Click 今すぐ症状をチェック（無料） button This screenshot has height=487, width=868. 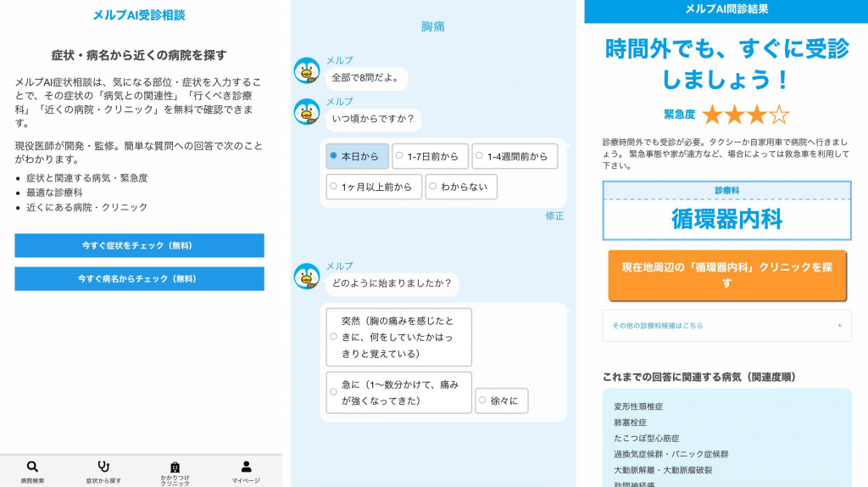pyautogui.click(x=140, y=245)
